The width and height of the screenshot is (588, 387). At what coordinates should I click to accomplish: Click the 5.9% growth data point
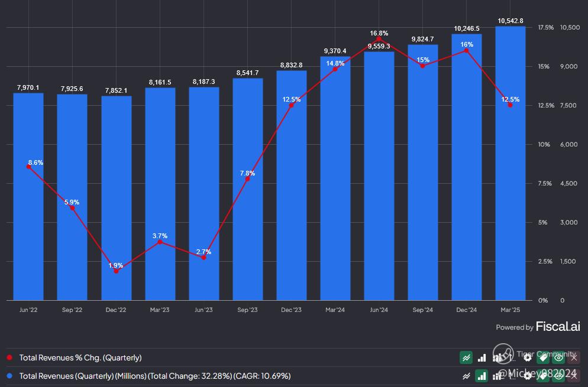point(72,208)
